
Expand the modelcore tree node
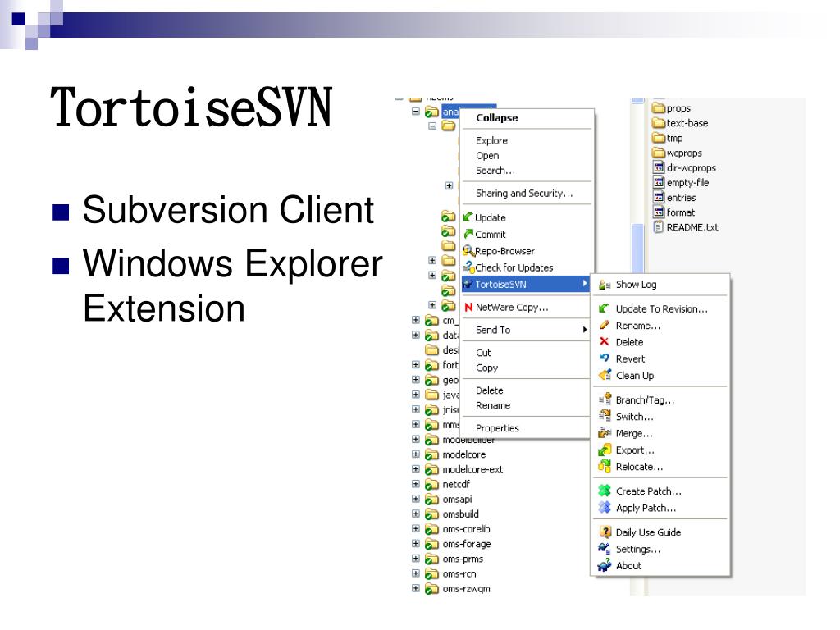pos(415,454)
